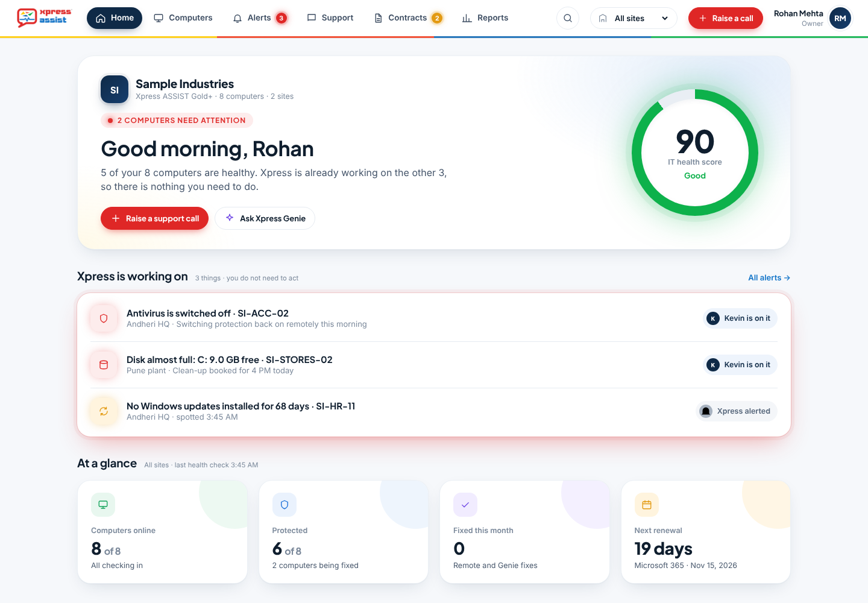The height and width of the screenshot is (603, 868).
Task: Click the Contracts badge showing 2
Action: pos(437,18)
